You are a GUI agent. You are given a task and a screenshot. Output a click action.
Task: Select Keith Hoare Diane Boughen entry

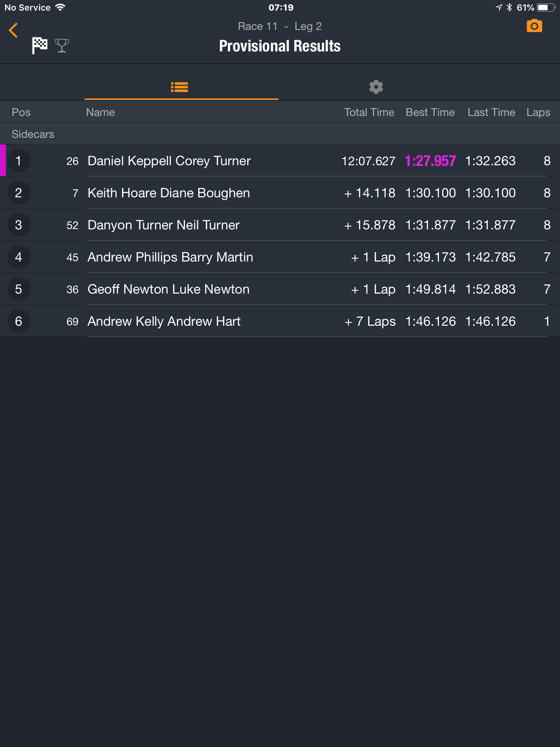coord(280,193)
